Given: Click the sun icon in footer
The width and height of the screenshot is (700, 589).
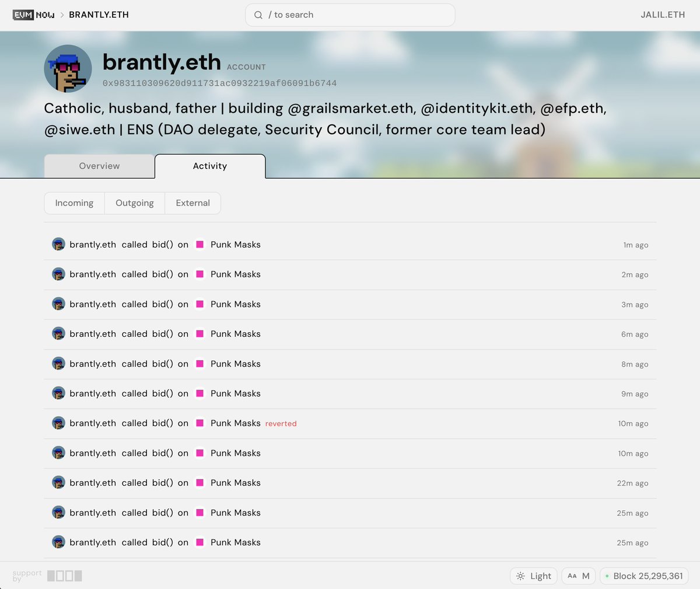Looking at the screenshot, I should tap(520, 576).
